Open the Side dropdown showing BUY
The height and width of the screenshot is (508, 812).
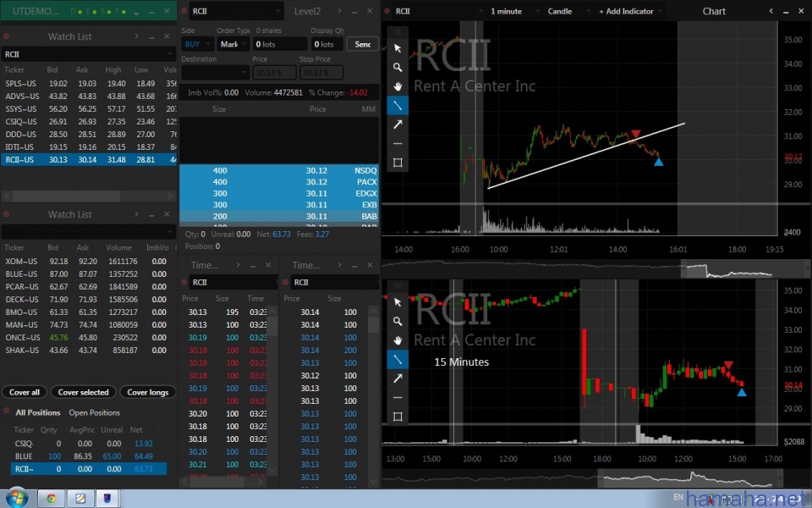click(x=197, y=44)
